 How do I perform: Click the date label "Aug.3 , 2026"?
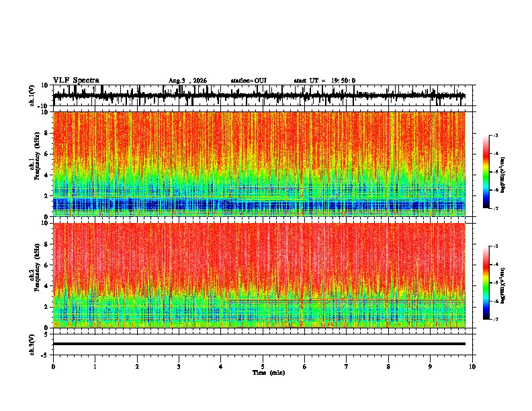(187, 81)
